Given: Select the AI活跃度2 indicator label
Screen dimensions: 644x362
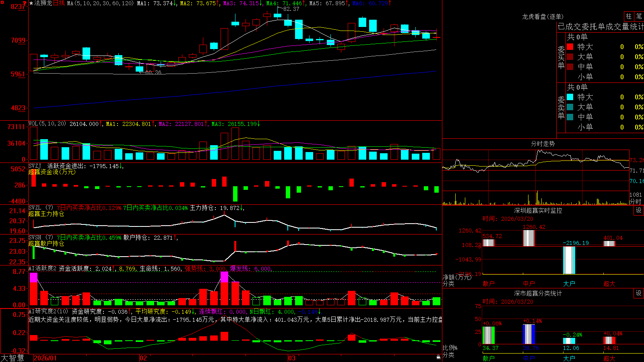Looking at the screenshot, I should point(43,268).
